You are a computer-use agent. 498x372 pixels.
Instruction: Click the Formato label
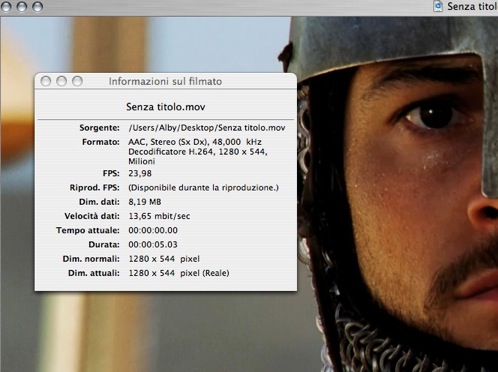point(101,142)
